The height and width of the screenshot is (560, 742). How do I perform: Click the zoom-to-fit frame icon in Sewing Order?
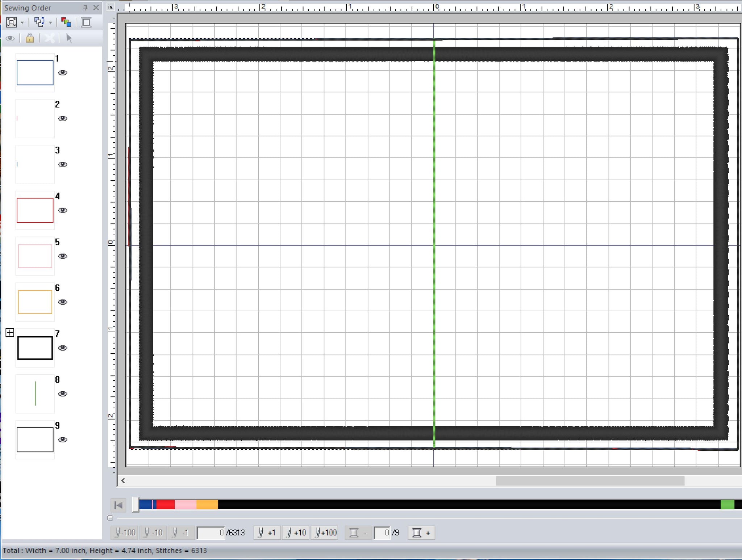(x=12, y=22)
